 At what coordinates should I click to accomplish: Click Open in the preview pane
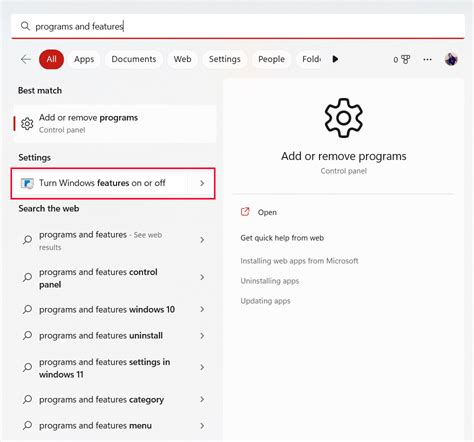click(x=267, y=212)
